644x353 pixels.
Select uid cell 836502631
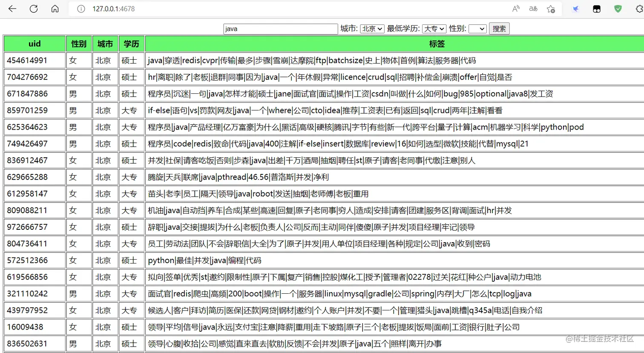coord(34,343)
